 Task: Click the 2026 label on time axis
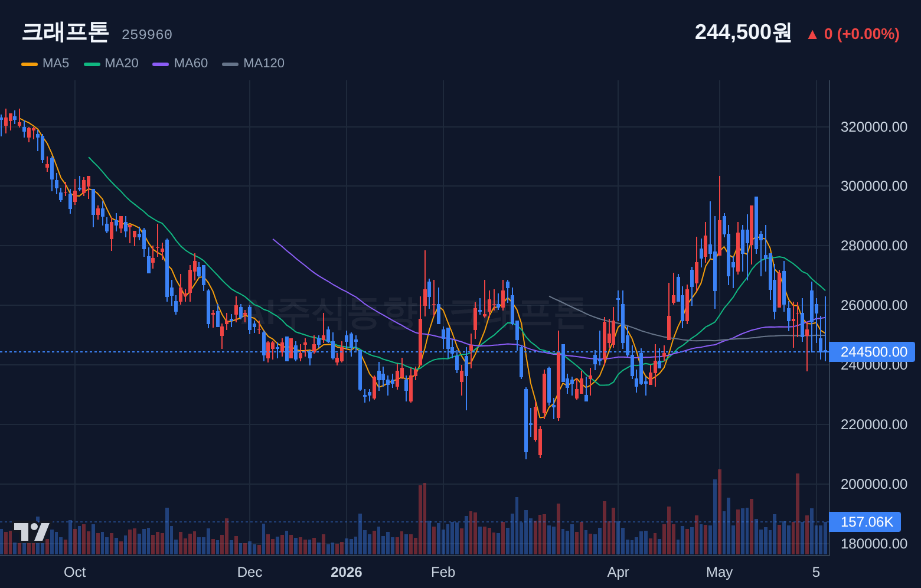tap(347, 572)
